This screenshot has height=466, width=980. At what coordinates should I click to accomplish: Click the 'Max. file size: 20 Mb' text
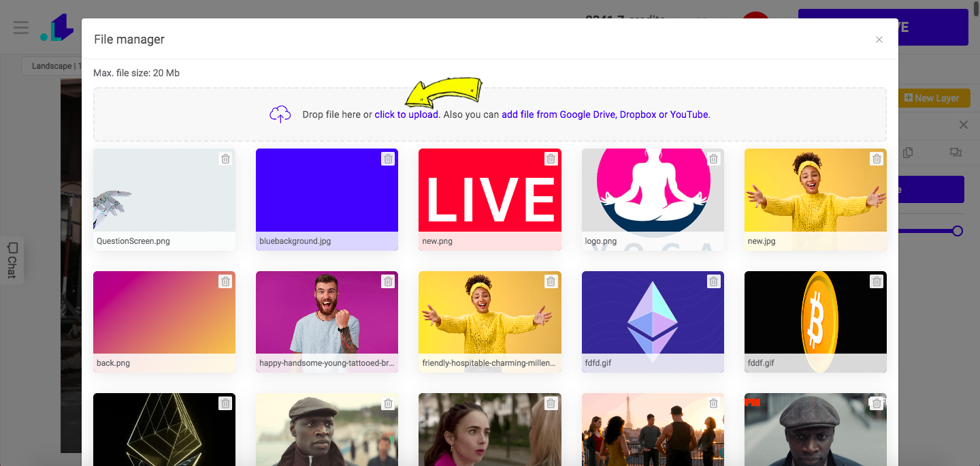[137, 73]
